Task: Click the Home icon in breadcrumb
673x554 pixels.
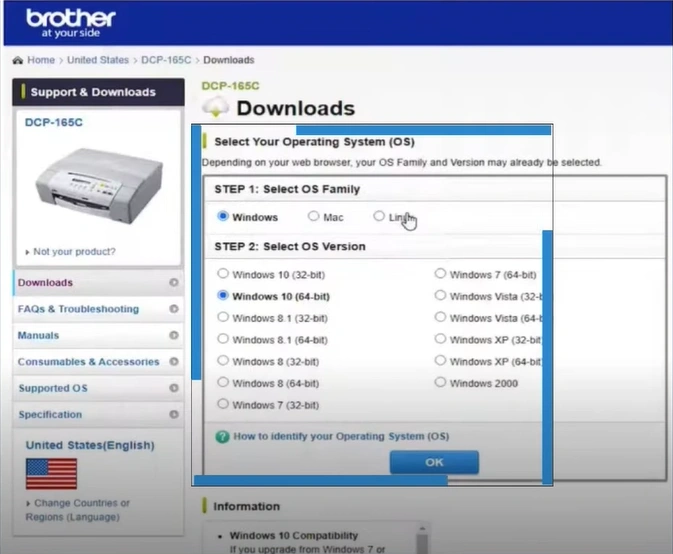Action: 18,60
